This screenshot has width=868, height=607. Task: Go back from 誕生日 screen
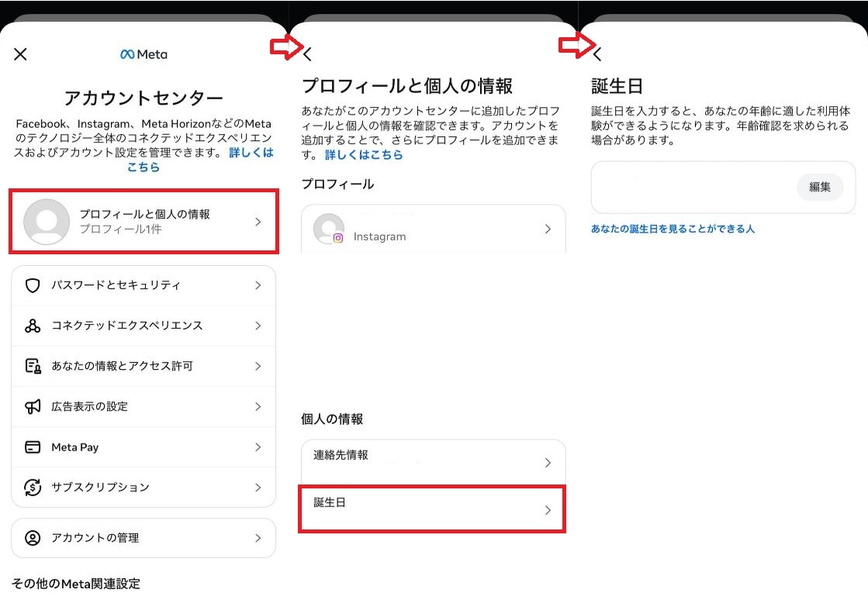[597, 54]
